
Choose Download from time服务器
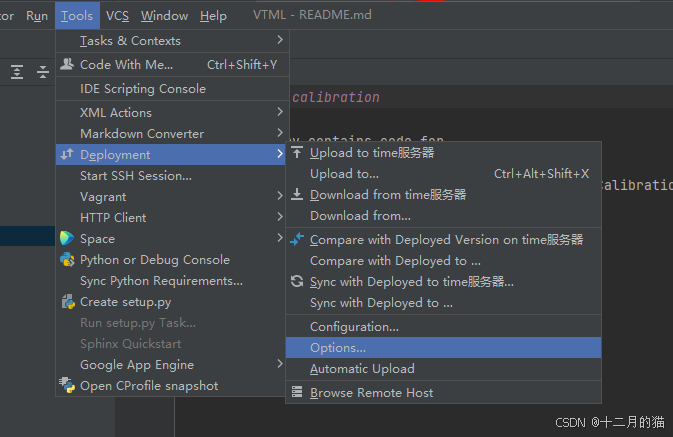443,195
